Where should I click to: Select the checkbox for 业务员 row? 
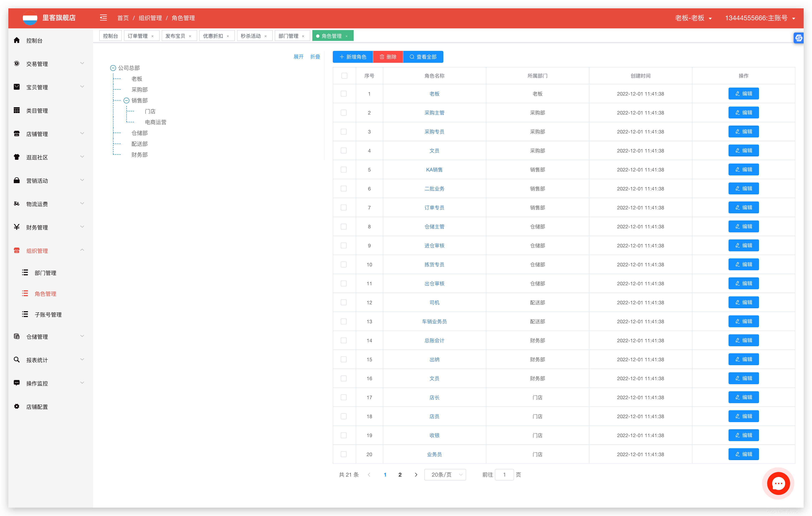pyautogui.click(x=343, y=454)
